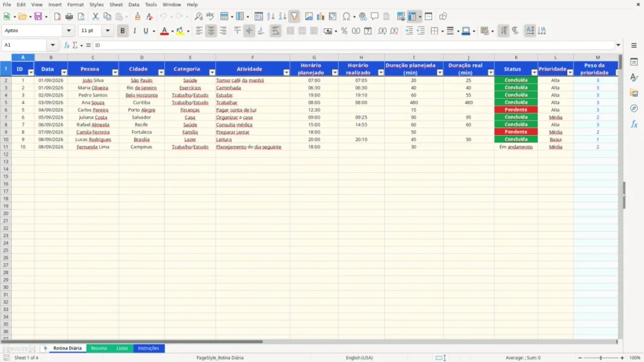Click the zoom in plus button

622,358
